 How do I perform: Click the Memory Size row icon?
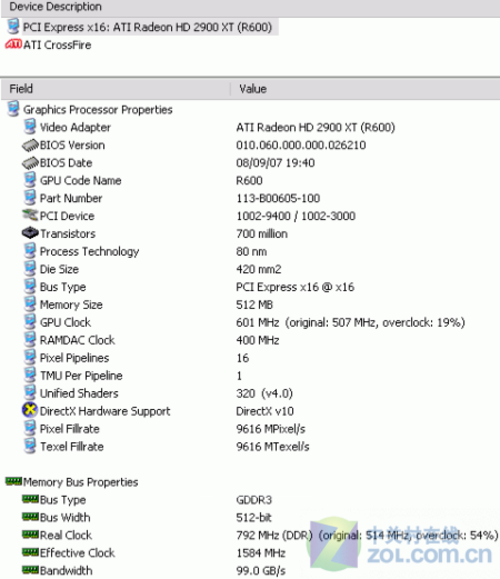click(30, 304)
